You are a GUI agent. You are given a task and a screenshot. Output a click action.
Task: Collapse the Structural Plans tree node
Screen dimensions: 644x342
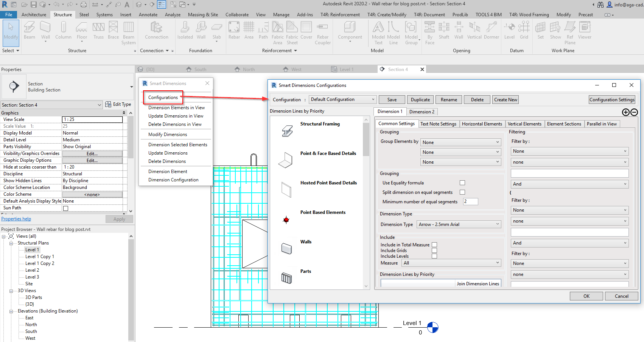(x=11, y=243)
